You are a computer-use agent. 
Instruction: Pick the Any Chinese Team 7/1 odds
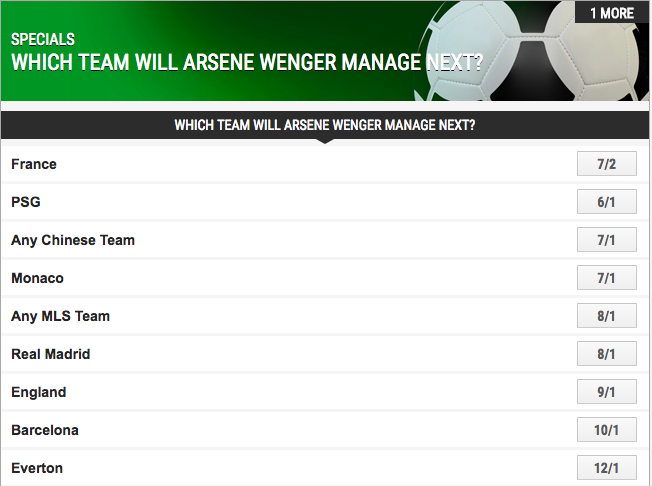click(606, 240)
